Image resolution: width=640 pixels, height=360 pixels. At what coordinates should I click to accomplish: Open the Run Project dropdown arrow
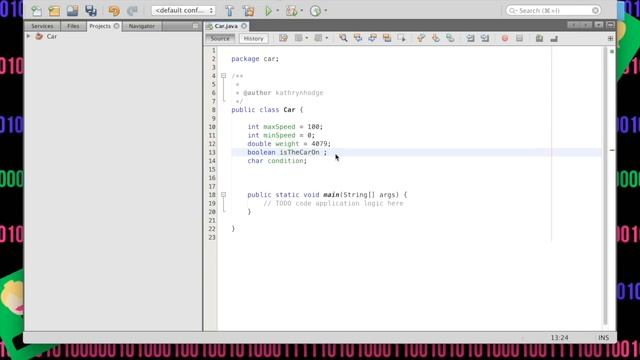click(x=278, y=11)
